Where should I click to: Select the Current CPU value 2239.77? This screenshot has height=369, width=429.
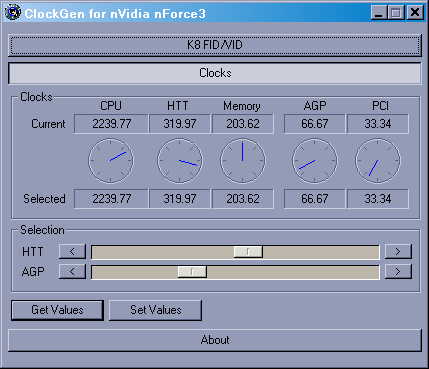pyautogui.click(x=111, y=124)
